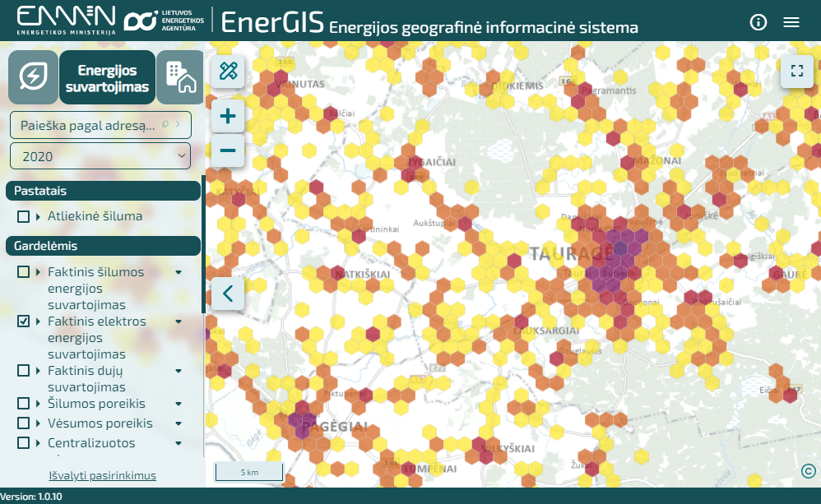Click Išvalyti pasirinkimus link
Screen dimensions: 821x504
[x=102, y=476]
